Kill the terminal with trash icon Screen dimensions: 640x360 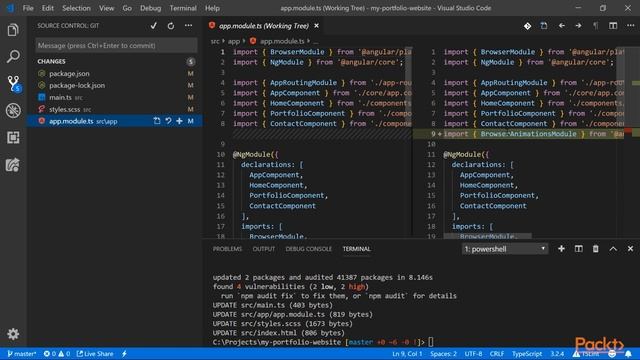596,249
